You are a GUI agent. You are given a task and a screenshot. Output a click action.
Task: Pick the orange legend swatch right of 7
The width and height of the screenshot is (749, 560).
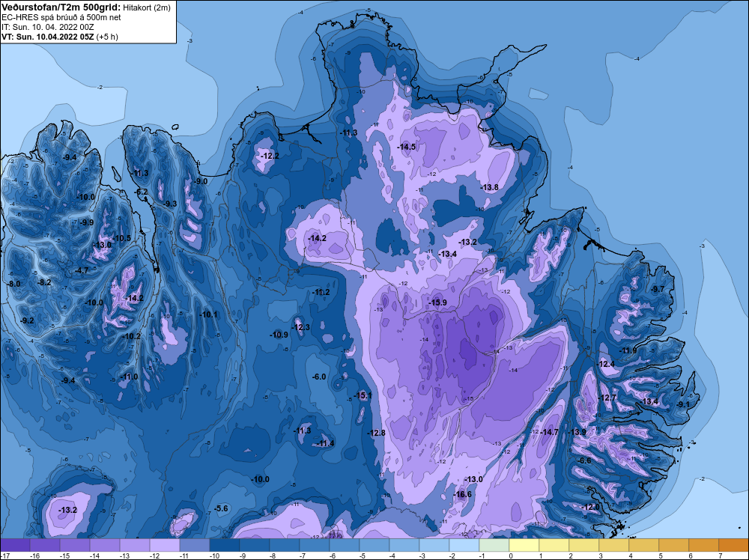pos(734,545)
